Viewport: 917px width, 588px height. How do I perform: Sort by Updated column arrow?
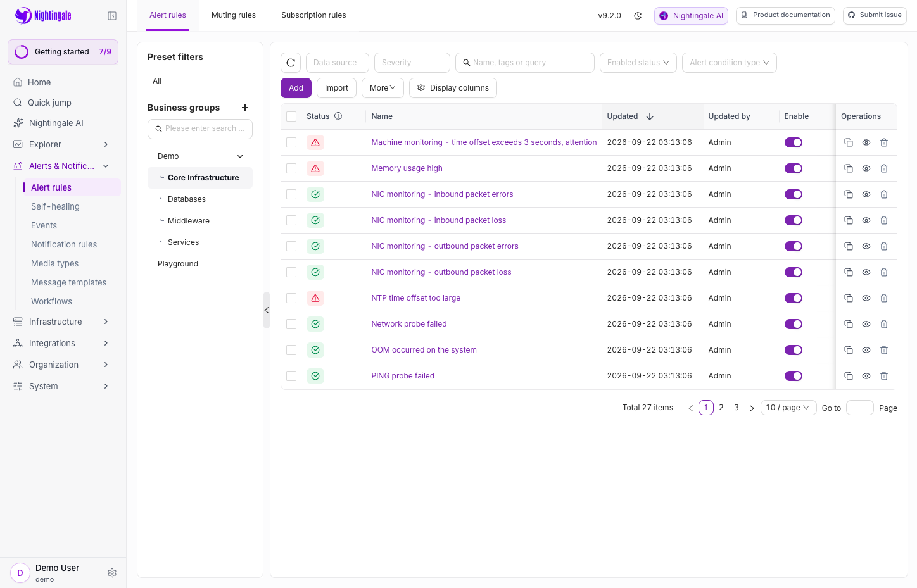point(650,116)
